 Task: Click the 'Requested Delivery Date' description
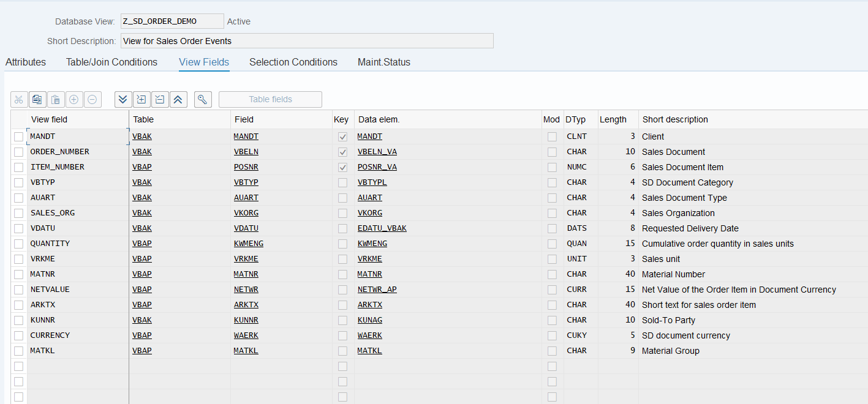[x=690, y=228]
